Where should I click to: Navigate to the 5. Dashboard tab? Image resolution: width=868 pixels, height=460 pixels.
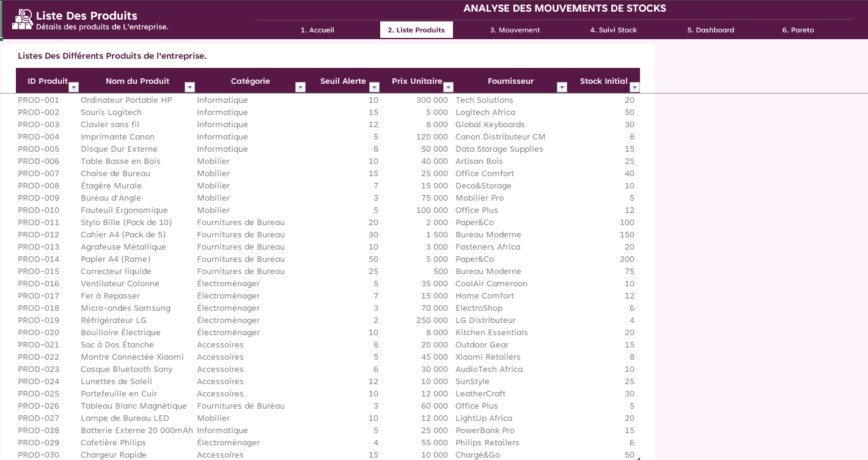point(710,30)
